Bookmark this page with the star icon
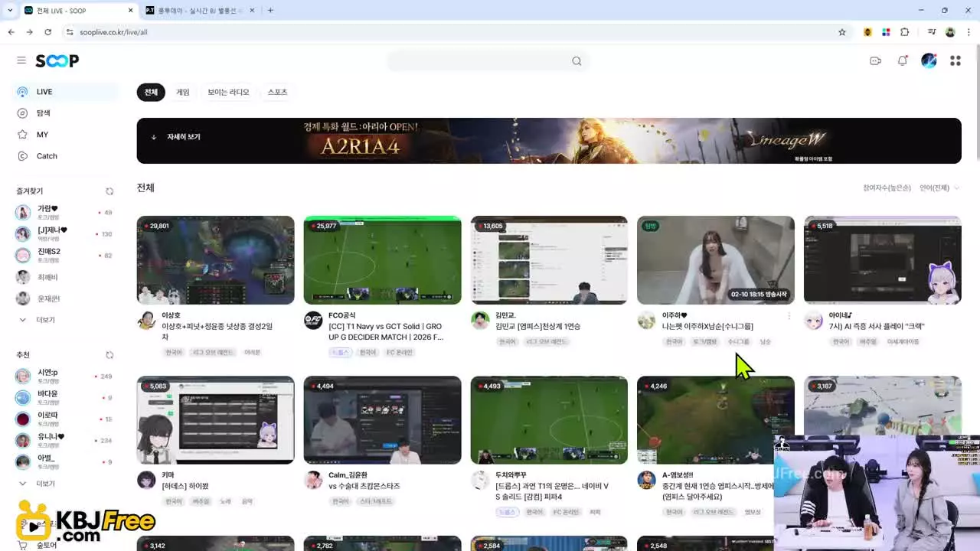Viewport: 980px width, 551px height. (842, 32)
